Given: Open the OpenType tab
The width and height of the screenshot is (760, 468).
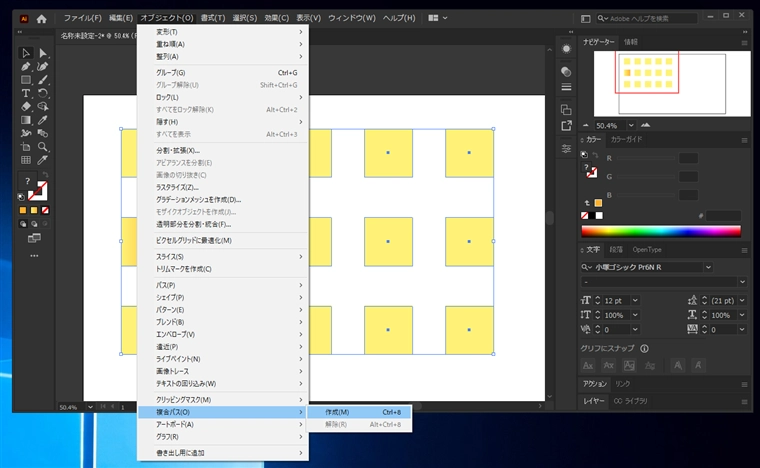Looking at the screenshot, I should click(647, 249).
